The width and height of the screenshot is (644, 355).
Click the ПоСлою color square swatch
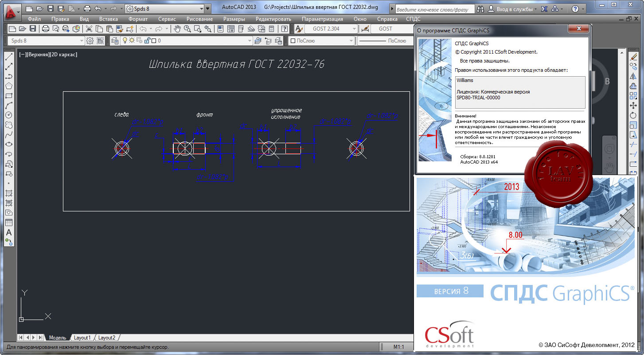pos(293,41)
